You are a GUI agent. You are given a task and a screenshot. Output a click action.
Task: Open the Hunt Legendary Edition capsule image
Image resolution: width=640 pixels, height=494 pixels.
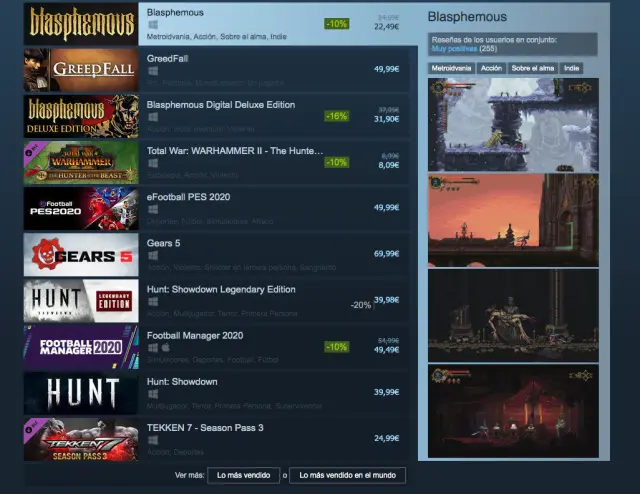click(x=81, y=300)
